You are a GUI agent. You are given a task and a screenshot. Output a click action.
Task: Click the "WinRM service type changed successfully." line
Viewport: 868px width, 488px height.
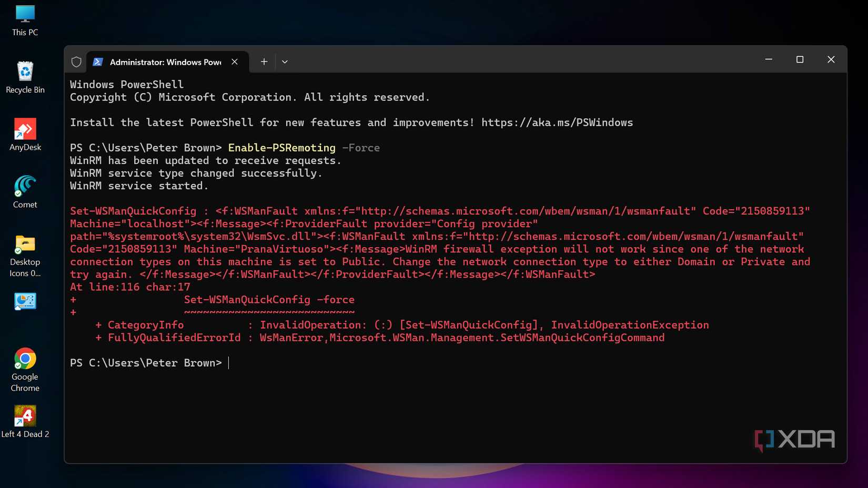click(196, 173)
